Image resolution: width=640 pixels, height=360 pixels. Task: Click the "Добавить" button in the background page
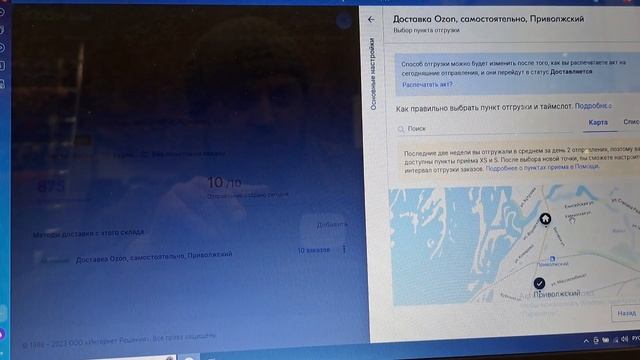[x=332, y=225]
